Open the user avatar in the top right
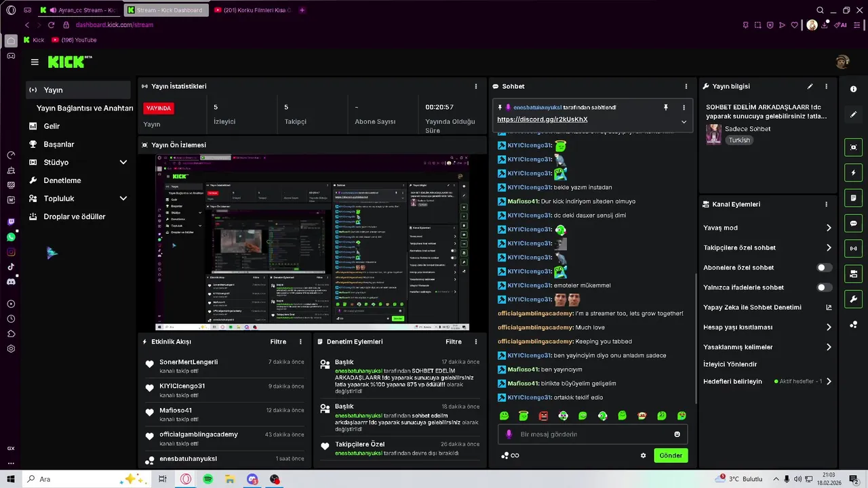The image size is (868, 488). click(843, 62)
